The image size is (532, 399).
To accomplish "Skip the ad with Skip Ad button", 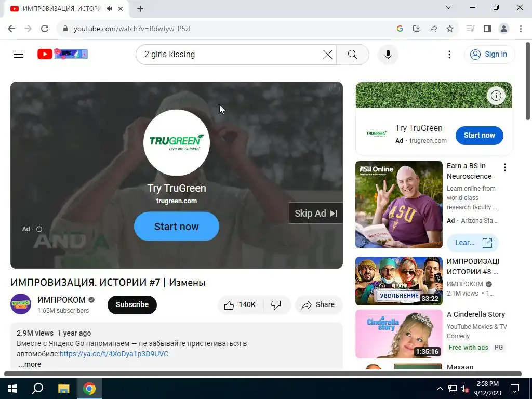I will pos(315,213).
